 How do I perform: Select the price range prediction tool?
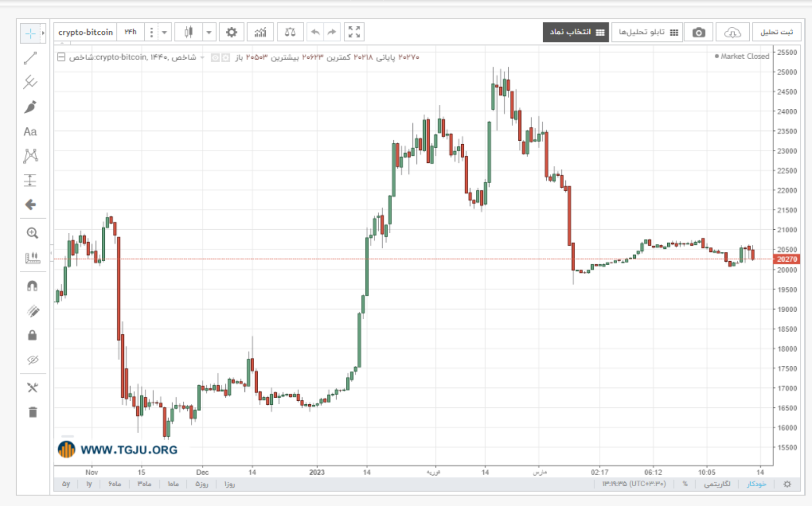(x=30, y=180)
